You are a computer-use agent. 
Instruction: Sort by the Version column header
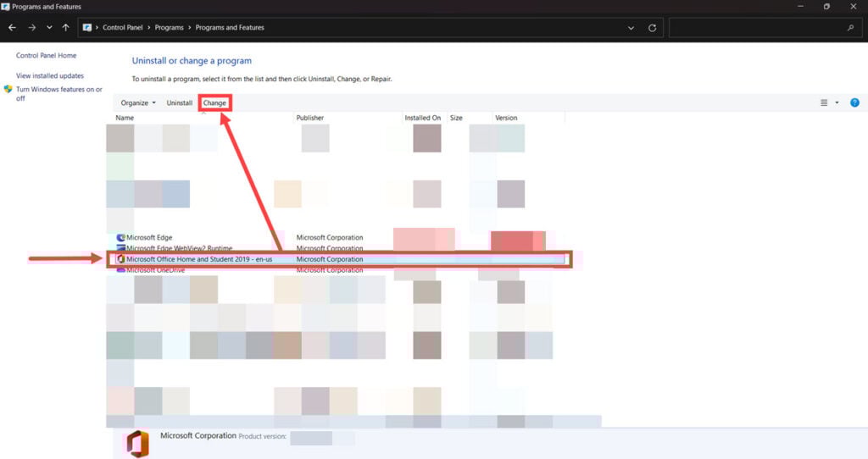tap(506, 118)
